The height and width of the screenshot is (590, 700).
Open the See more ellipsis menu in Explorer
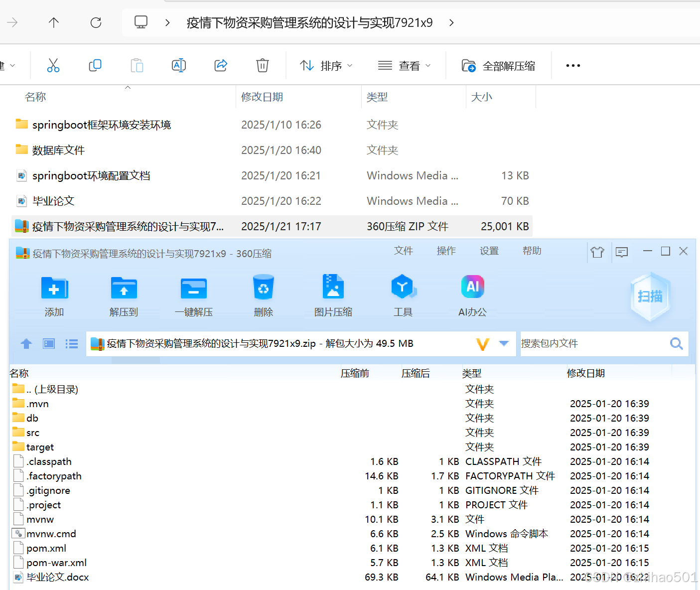click(573, 65)
